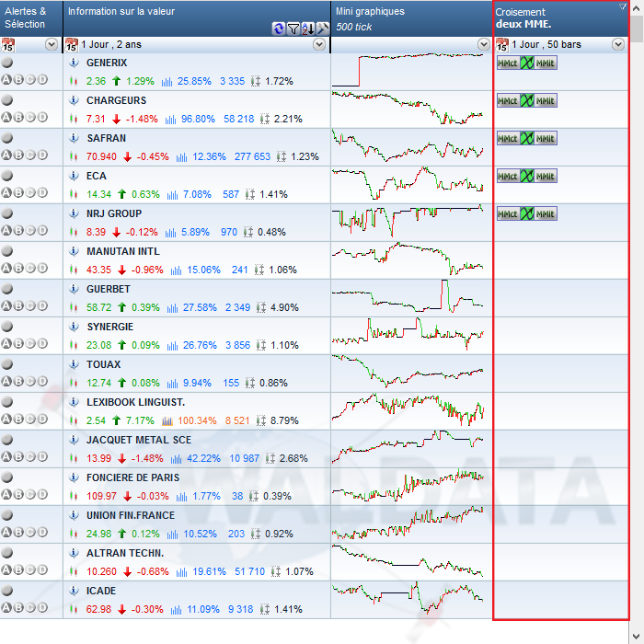Open the info icon for SAFRAN
Viewport: 644px width, 644px height.
click(74, 138)
